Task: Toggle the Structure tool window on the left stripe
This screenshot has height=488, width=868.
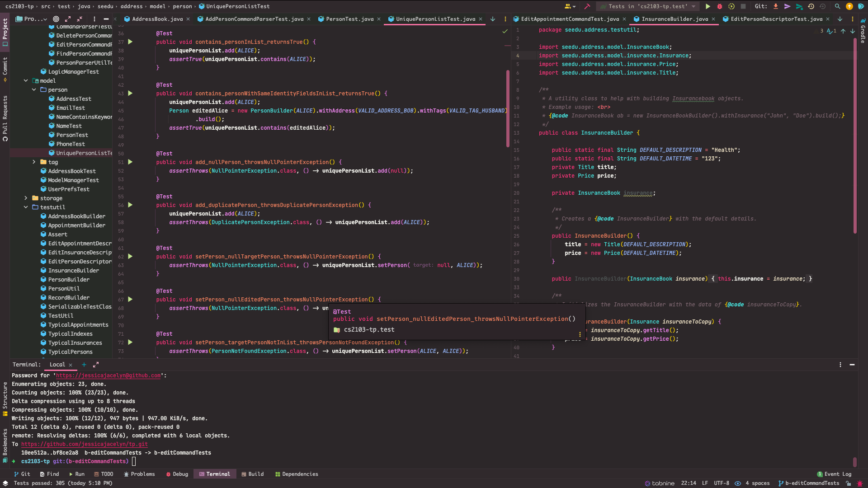Action: tap(5, 398)
